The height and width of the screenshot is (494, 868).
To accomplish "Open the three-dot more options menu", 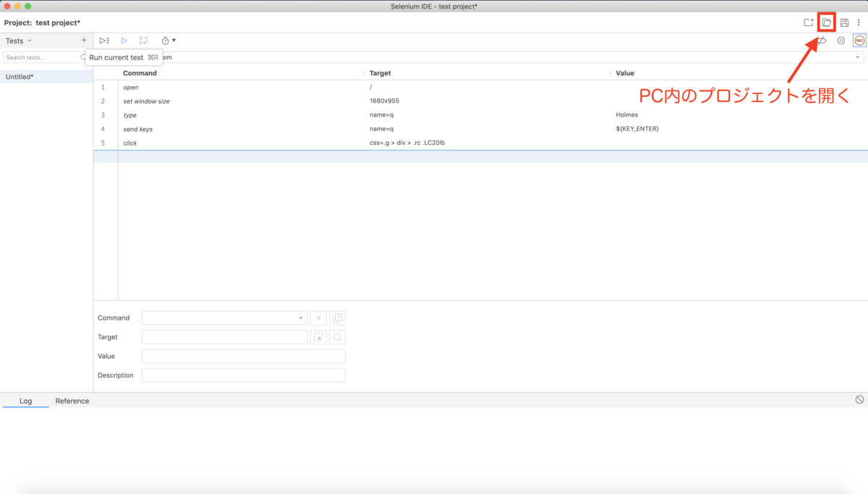I will (859, 22).
